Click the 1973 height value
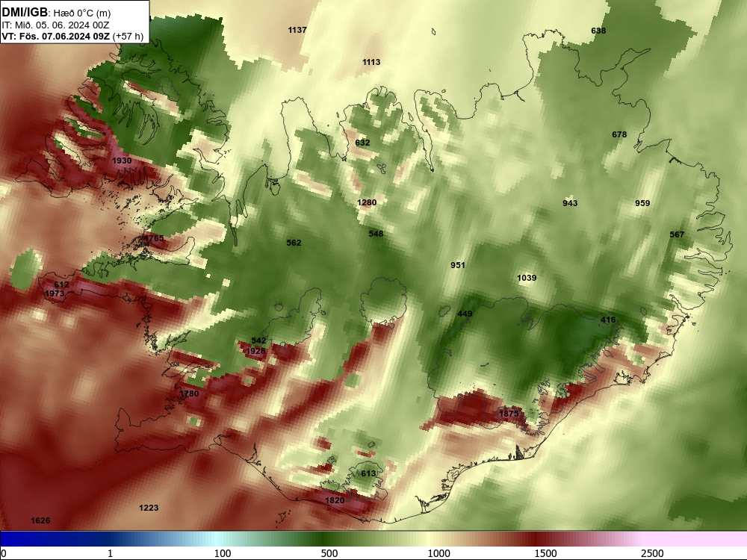Viewport: 747px width, 560px height. pyautogui.click(x=55, y=293)
